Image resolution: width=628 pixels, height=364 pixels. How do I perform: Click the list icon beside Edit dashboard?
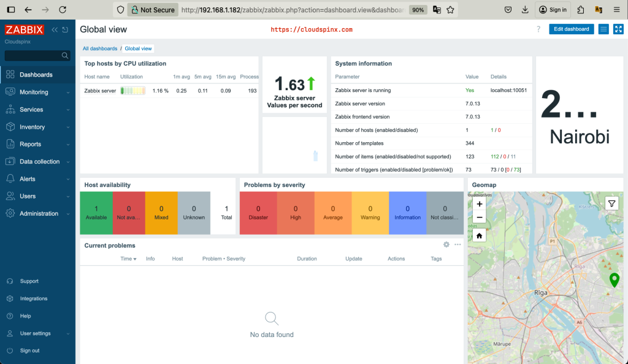(605, 29)
